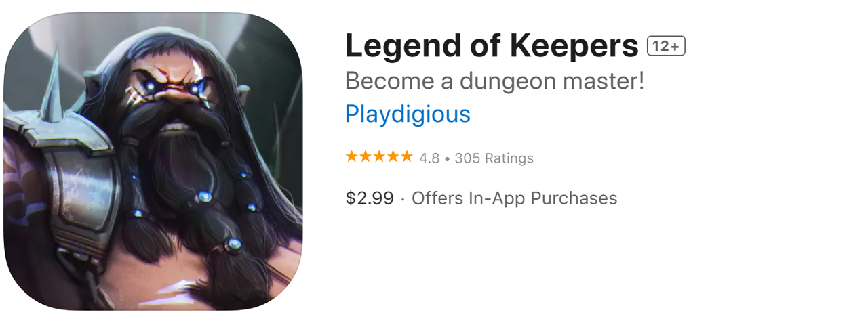Image resolution: width=868 pixels, height=323 pixels.
Task: Open the 305 Ratings count
Action: click(x=494, y=158)
